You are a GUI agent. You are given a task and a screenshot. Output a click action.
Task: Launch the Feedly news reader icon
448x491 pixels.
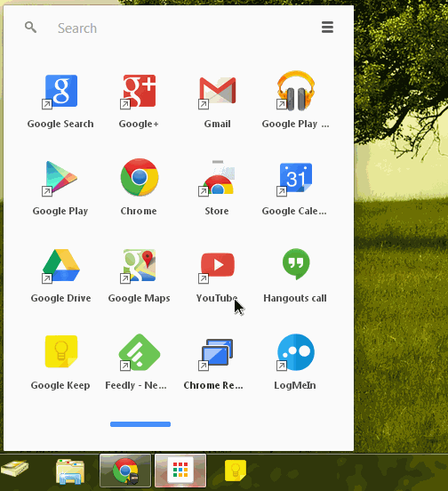pos(140,352)
